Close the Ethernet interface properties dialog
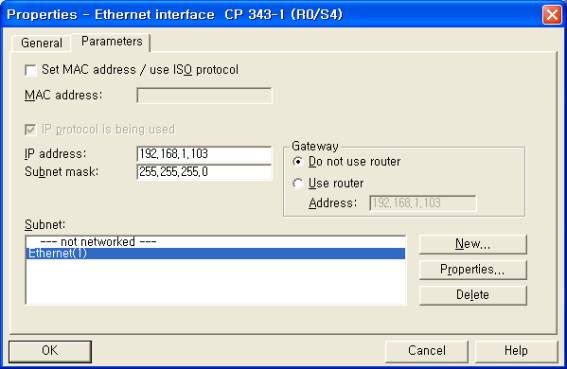Viewport: 567px width, 369px height. (x=552, y=15)
